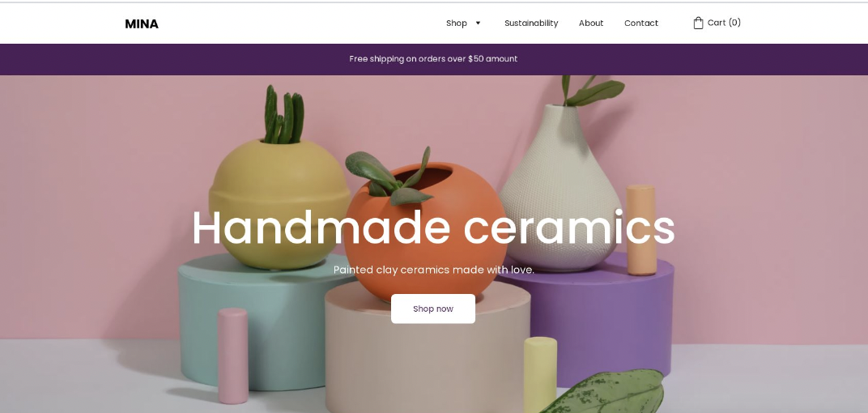This screenshot has width=868, height=413.
Task: Click the MINA logo
Action: click(142, 23)
